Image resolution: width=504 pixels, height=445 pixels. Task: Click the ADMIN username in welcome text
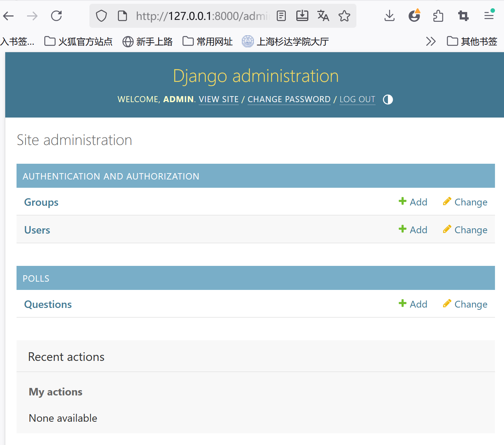[x=178, y=100]
